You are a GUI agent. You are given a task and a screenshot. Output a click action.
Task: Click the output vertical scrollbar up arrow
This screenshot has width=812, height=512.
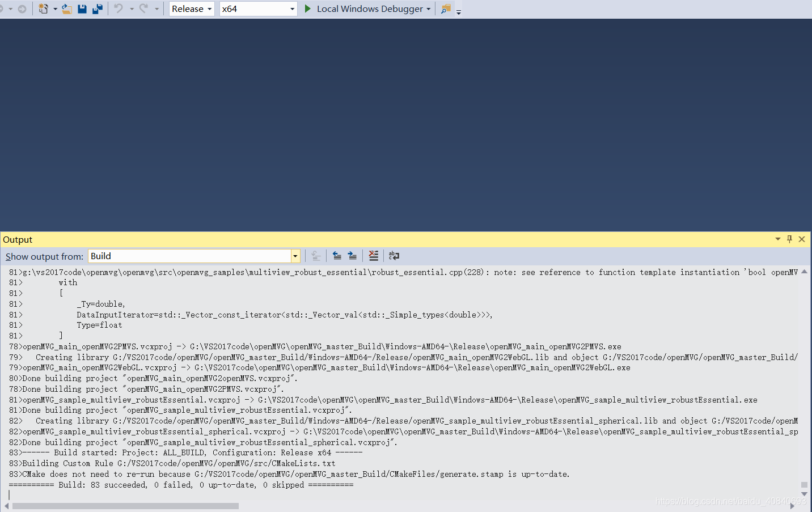804,272
